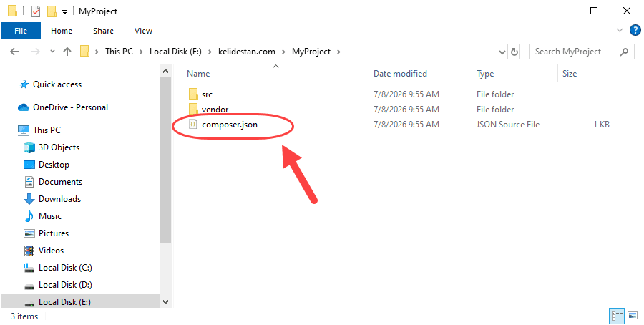
Task: Click the Refresh button beside address bar
Action: coord(513,52)
